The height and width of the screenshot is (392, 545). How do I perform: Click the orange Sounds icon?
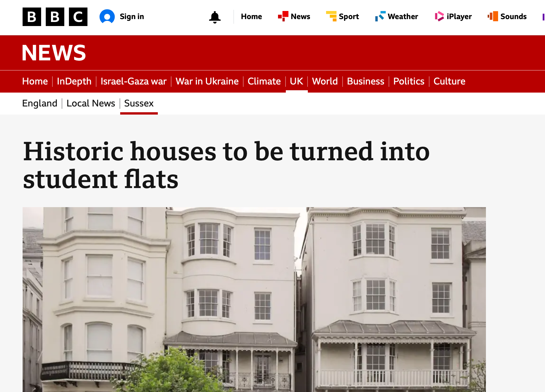[493, 16]
